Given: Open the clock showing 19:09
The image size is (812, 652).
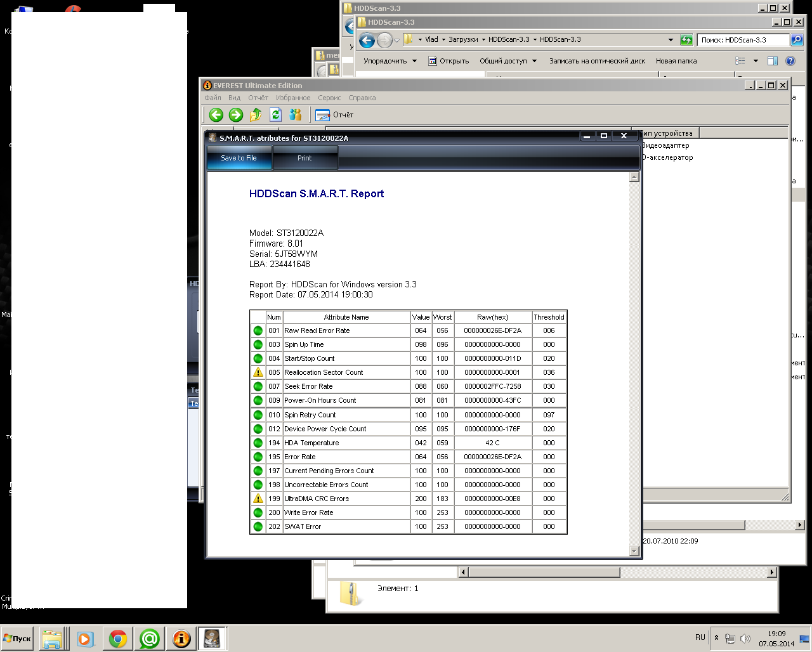Looking at the screenshot, I should pyautogui.click(x=776, y=639).
